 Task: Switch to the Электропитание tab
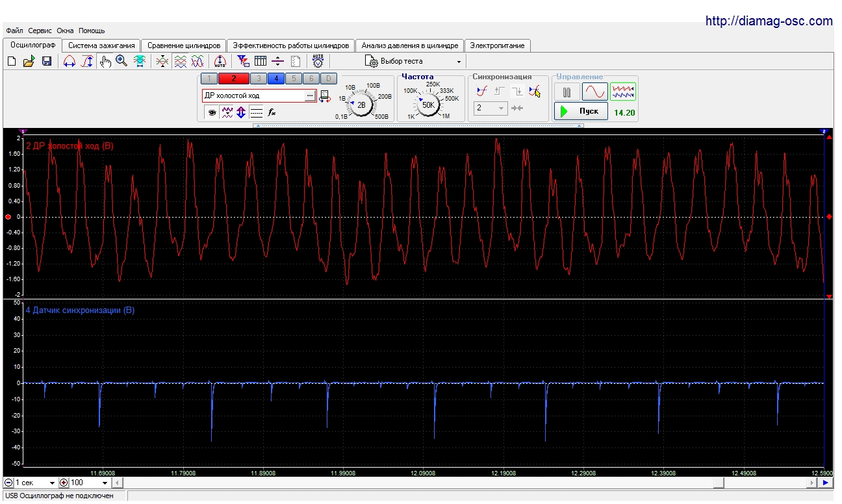pyautogui.click(x=498, y=45)
